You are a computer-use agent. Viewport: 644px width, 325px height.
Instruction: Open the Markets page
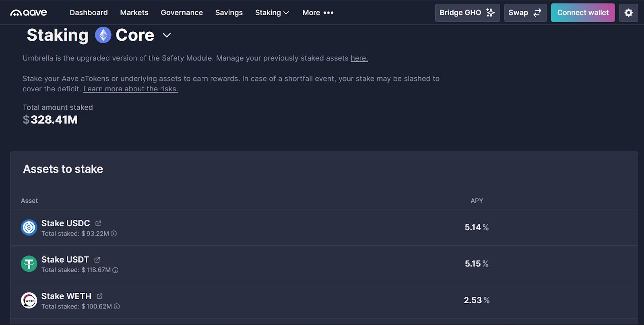click(x=134, y=13)
